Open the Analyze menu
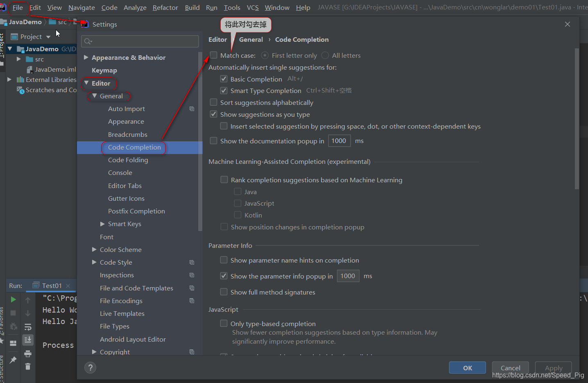 135,7
